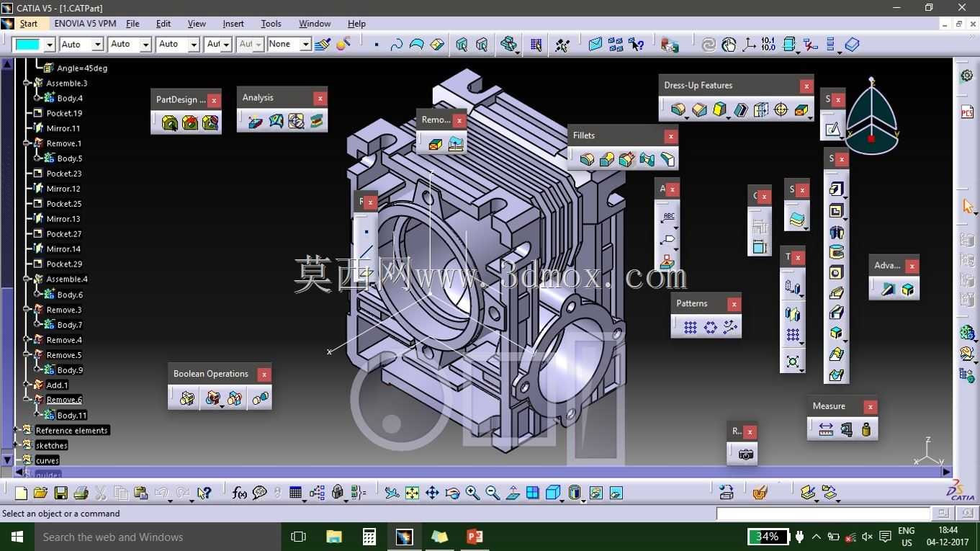Open the Window menu
Screen dimensions: 980x551
point(315,24)
